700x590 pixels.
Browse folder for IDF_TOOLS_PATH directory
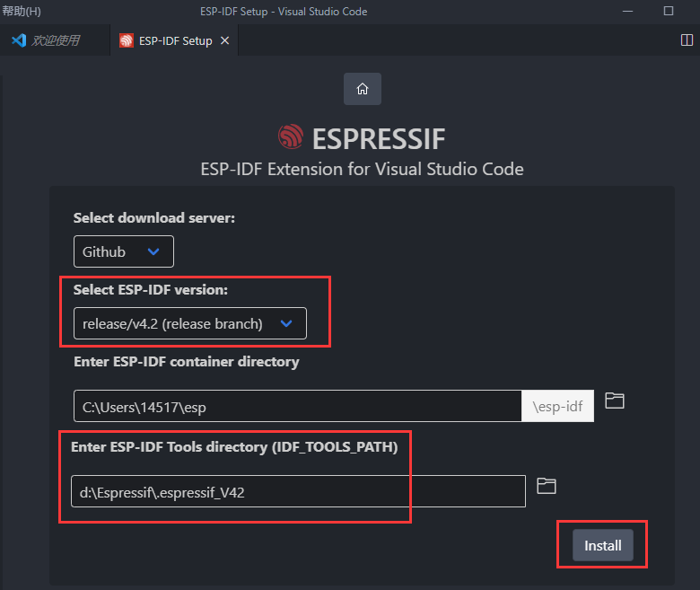click(546, 486)
